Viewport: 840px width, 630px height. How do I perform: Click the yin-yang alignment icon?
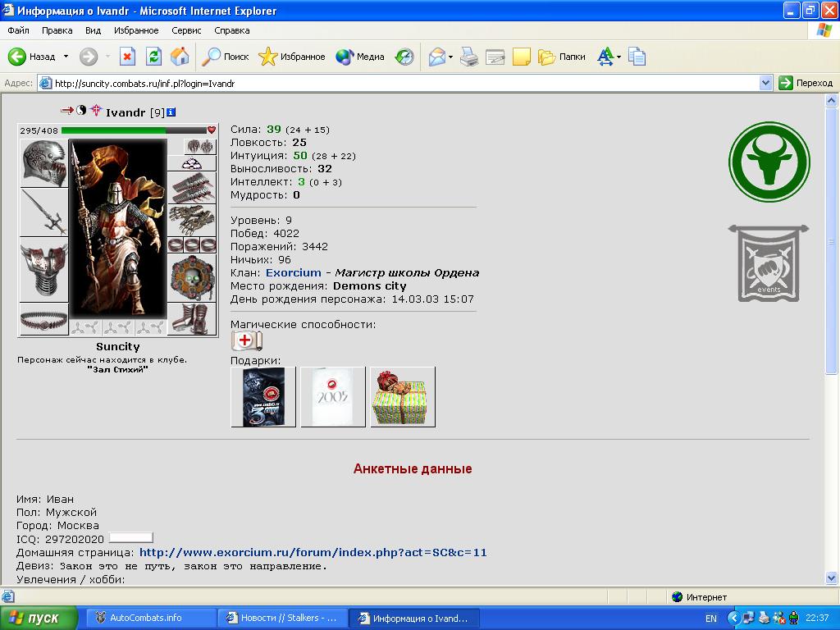(x=81, y=110)
